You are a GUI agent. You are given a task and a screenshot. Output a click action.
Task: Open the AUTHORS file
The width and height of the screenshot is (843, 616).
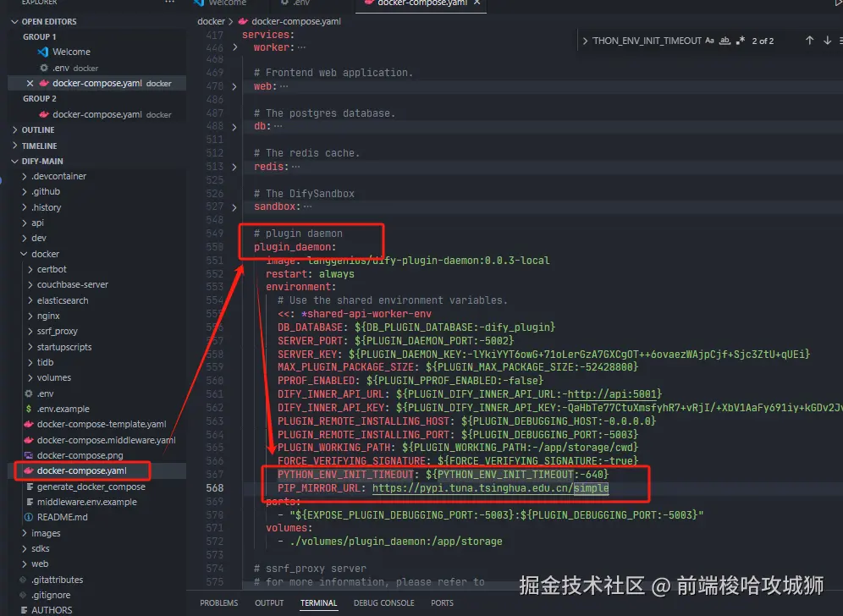pyautogui.click(x=52, y=610)
